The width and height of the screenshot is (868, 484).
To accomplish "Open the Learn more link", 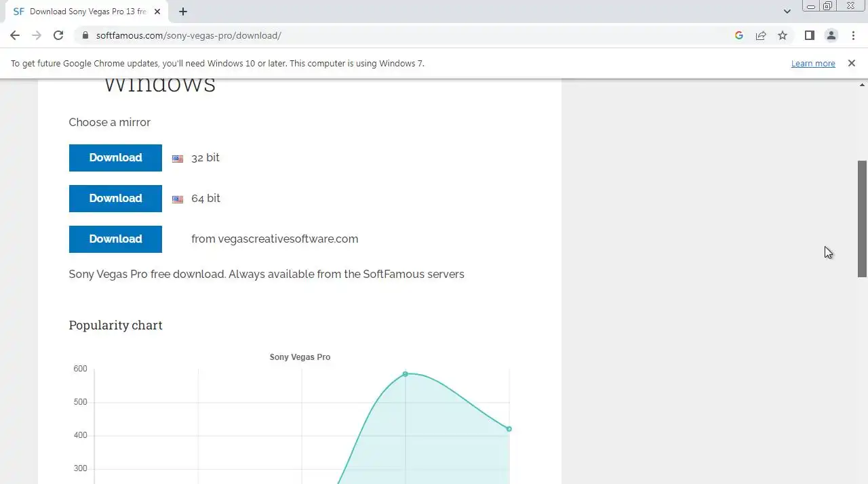I will 813,63.
